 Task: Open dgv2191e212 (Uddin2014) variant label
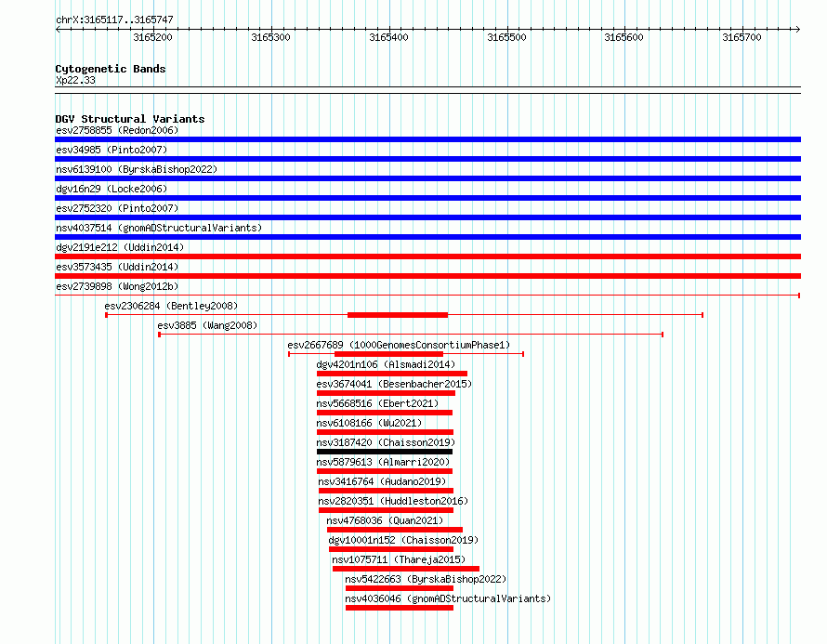(120, 247)
